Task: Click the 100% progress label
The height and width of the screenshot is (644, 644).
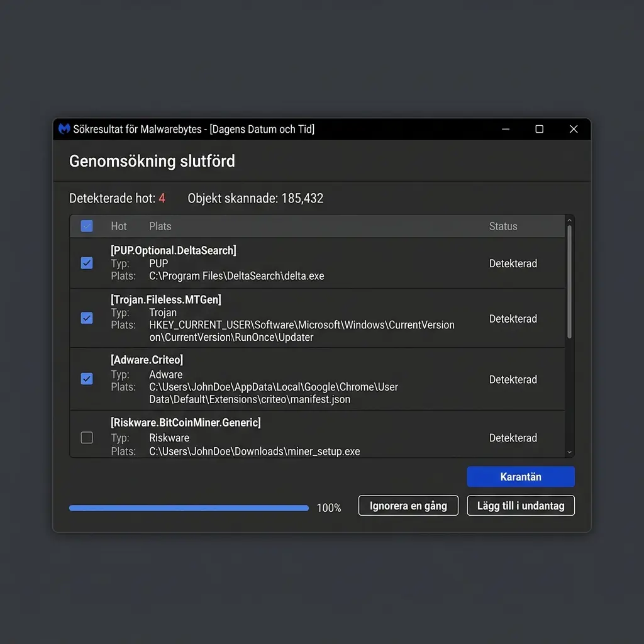Action: [329, 508]
